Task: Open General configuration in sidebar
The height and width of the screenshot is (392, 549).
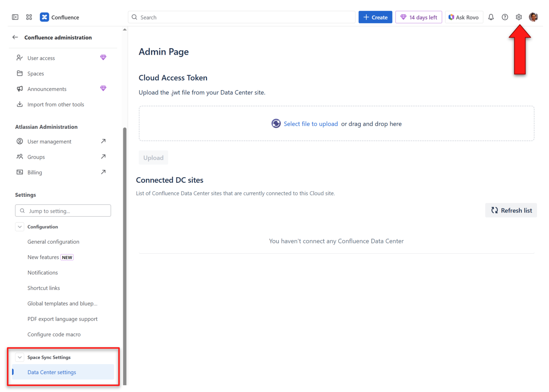Action: (53, 242)
